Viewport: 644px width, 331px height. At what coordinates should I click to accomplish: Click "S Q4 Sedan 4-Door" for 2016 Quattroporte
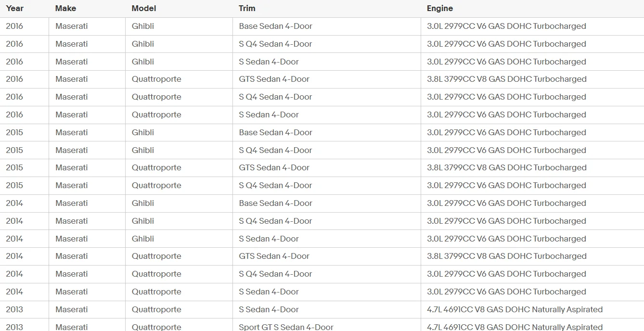[x=276, y=97]
